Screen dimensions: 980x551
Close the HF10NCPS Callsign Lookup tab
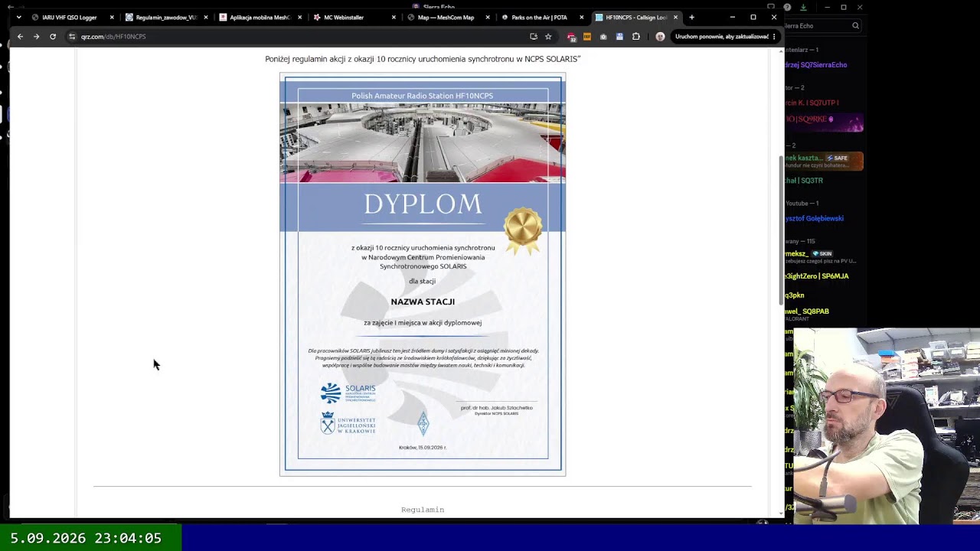click(x=675, y=18)
